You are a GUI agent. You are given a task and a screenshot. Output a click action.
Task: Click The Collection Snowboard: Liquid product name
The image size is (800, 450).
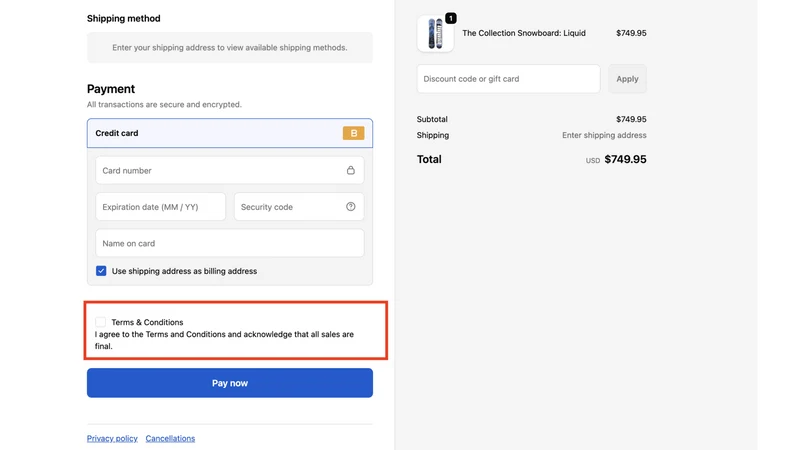click(524, 33)
